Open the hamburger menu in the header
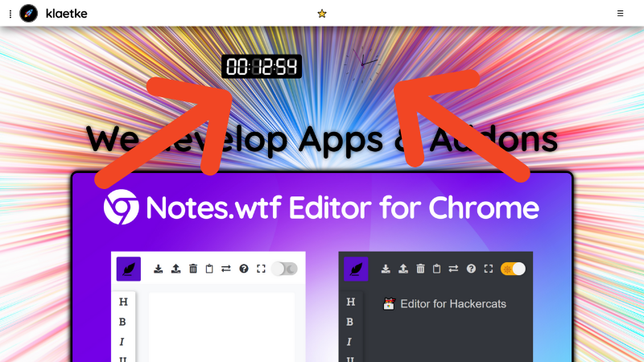 point(620,14)
